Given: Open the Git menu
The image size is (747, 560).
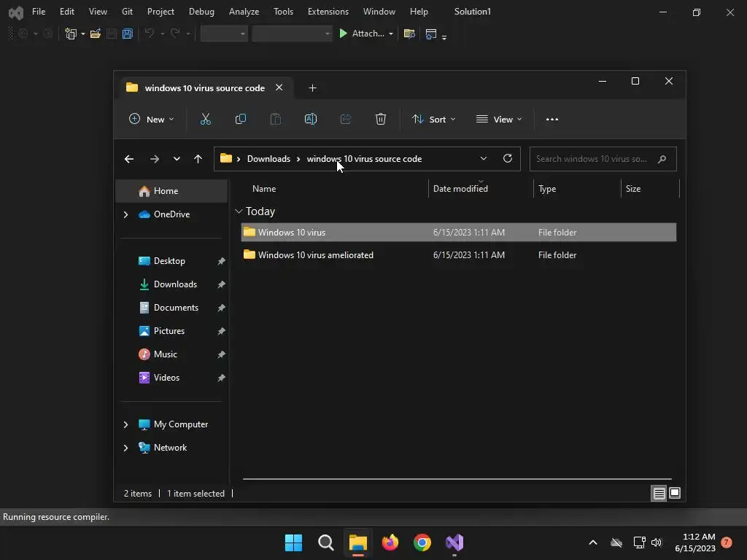Looking at the screenshot, I should click(127, 12).
